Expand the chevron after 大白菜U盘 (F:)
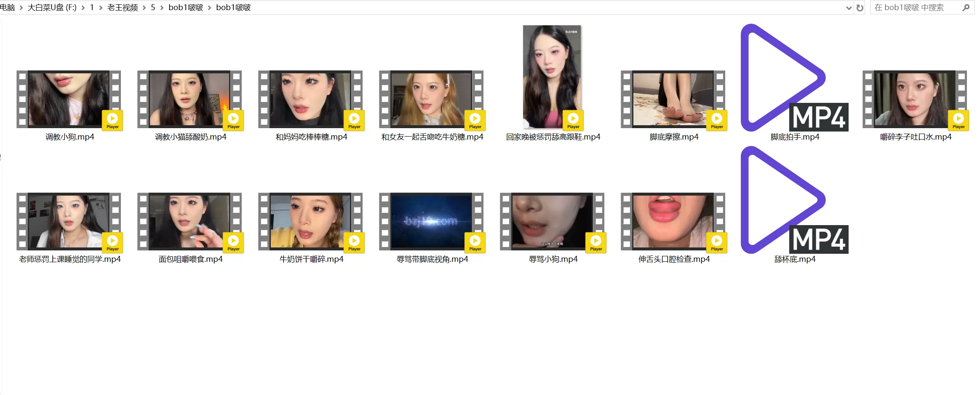The height and width of the screenshot is (395, 980). (x=83, y=8)
